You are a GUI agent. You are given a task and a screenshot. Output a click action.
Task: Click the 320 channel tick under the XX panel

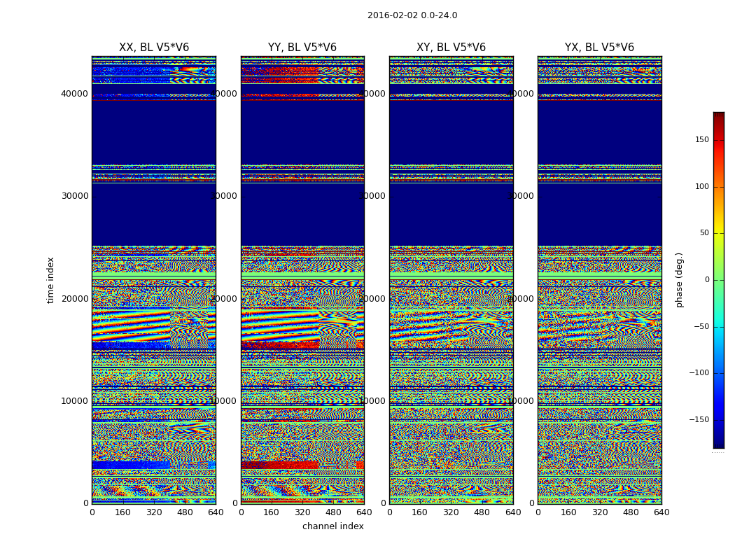click(x=154, y=512)
